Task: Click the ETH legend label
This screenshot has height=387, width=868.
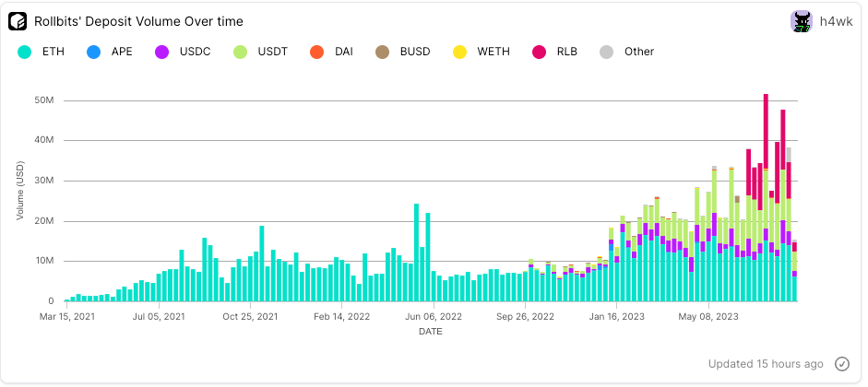Action: click(54, 52)
